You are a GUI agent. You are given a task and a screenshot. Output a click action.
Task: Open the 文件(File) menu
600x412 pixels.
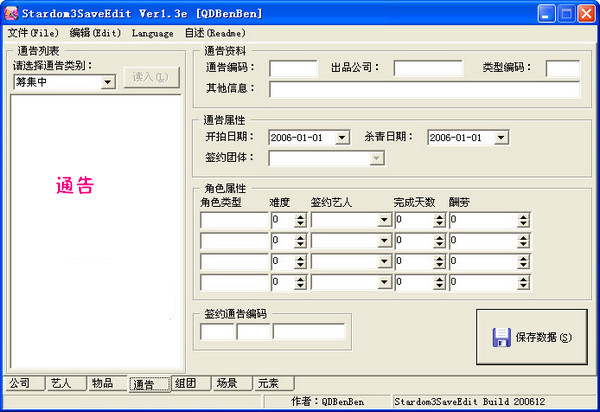point(32,33)
